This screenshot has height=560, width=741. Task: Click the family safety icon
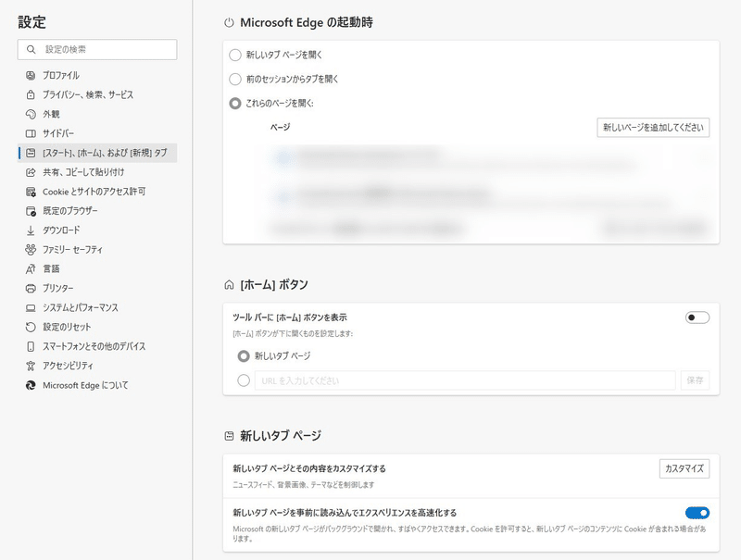(31, 249)
